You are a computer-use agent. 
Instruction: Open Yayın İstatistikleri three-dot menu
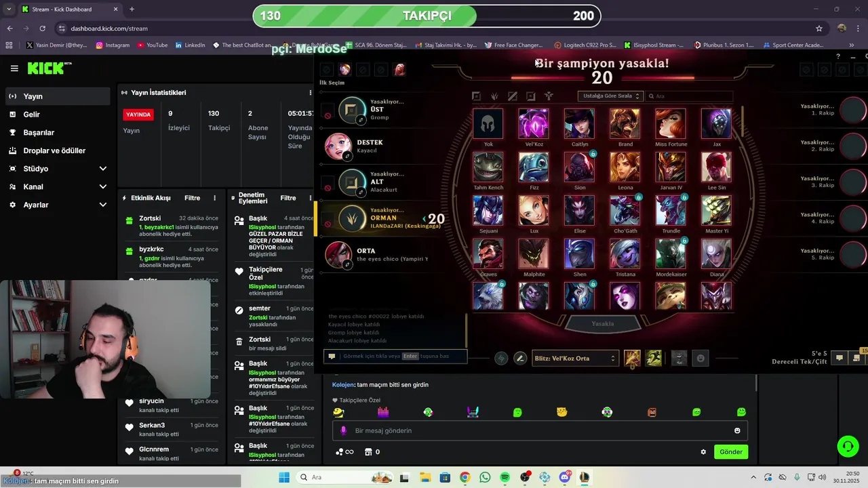click(x=311, y=93)
